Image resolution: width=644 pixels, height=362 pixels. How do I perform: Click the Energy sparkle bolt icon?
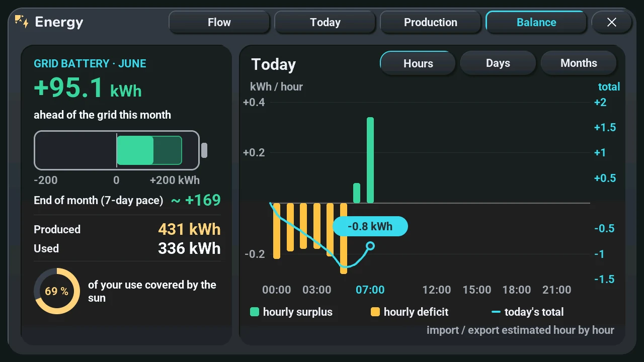pyautogui.click(x=22, y=22)
